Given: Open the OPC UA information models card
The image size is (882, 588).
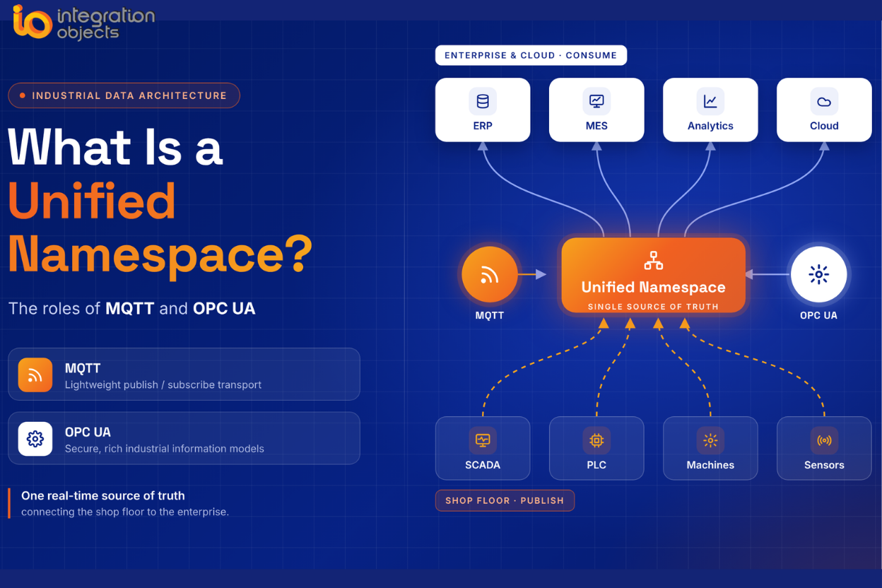Looking at the screenshot, I should (184, 438).
